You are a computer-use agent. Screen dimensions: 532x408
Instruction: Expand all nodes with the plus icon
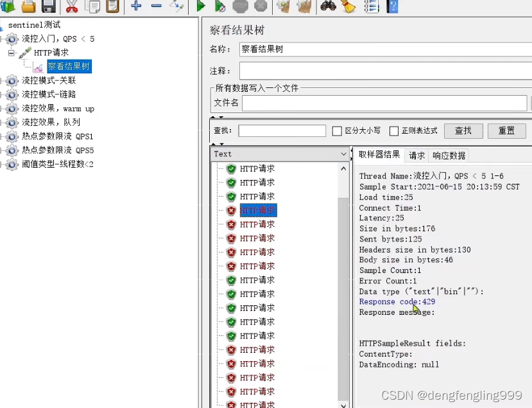[136, 5]
